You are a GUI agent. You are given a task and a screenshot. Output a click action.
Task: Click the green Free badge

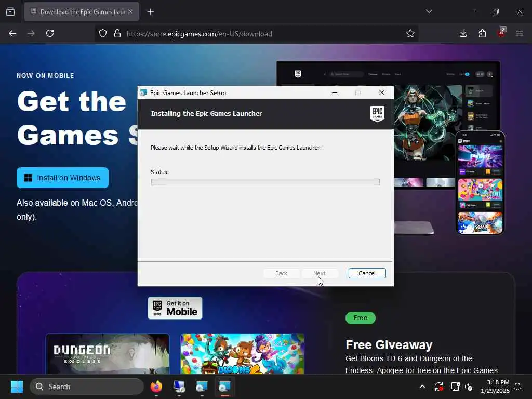click(x=361, y=318)
